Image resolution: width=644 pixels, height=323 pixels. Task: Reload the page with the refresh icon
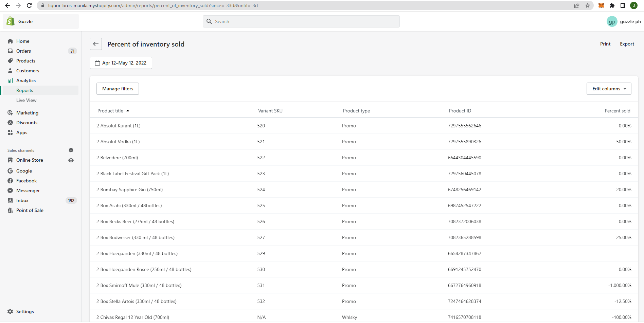pos(29,5)
